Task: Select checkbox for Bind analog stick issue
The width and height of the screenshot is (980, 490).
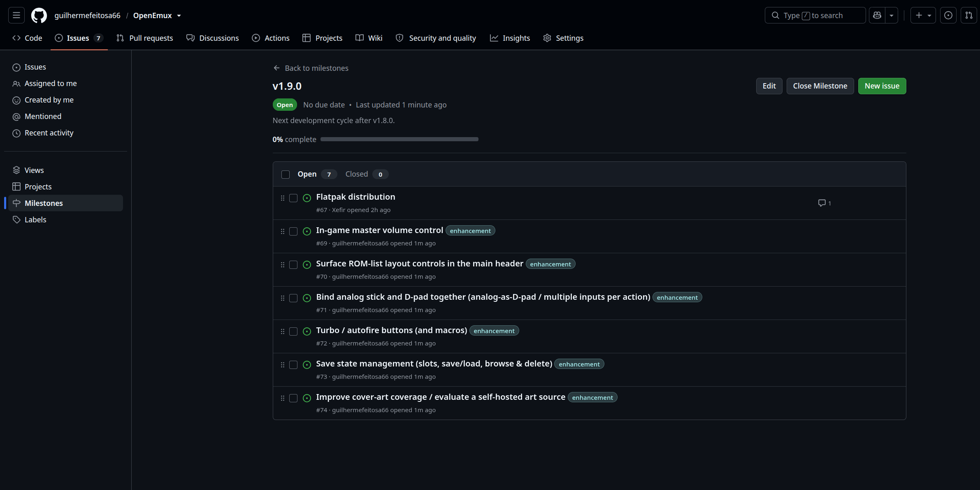Action: pyautogui.click(x=293, y=298)
